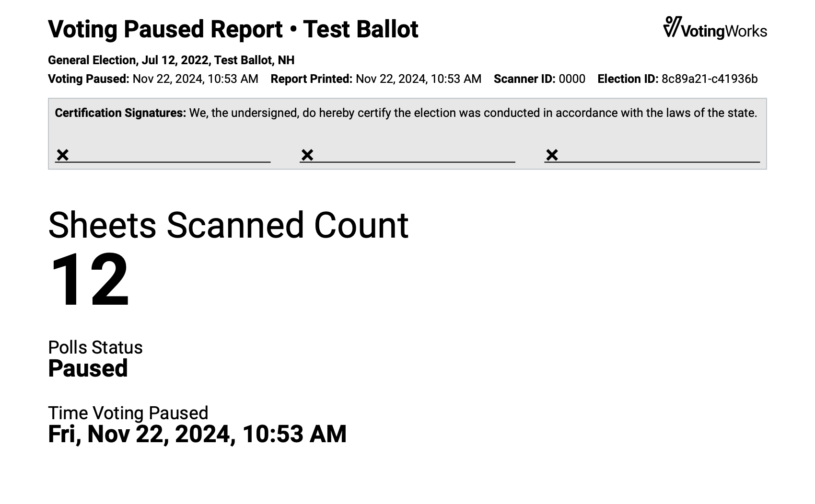
Task: Click the Fri, Nov 22, 2024 time value
Action: [x=197, y=434]
